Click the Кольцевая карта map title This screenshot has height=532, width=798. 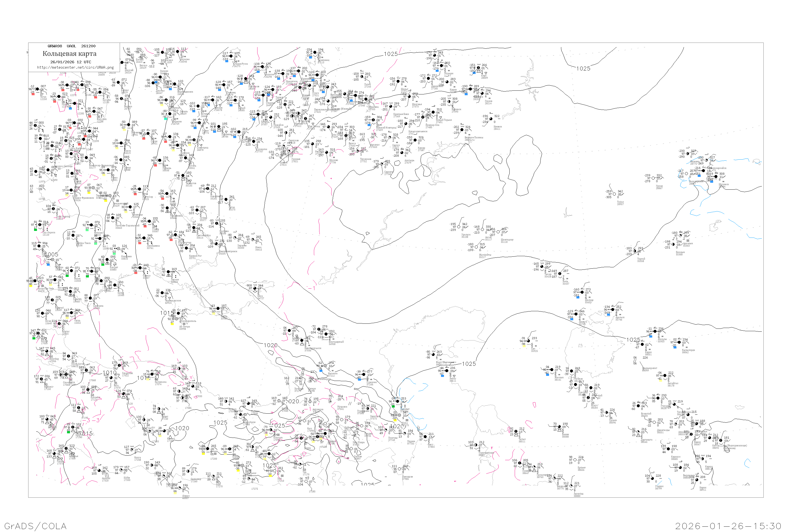click(x=69, y=54)
